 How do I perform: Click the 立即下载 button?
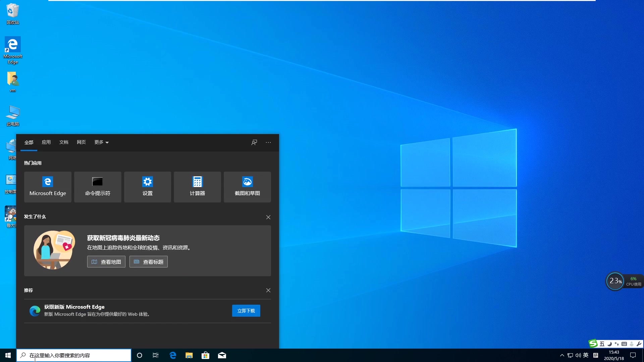[246, 311]
